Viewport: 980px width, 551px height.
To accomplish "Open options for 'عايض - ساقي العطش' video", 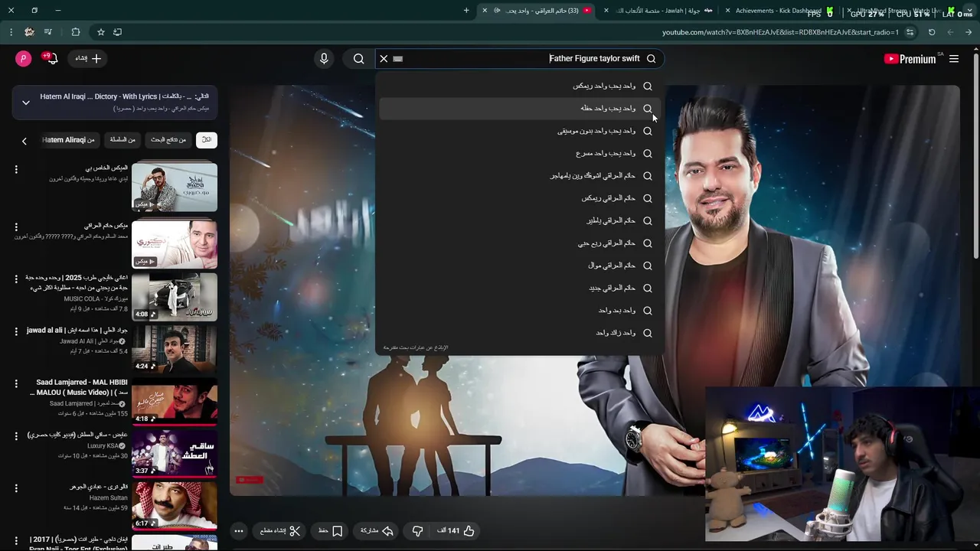I will point(16,436).
